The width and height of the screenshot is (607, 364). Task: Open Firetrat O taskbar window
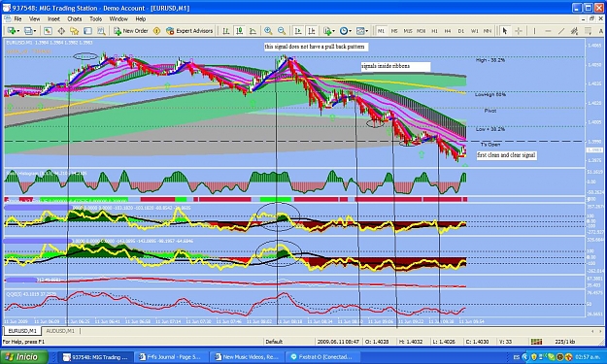pyautogui.click(x=322, y=357)
